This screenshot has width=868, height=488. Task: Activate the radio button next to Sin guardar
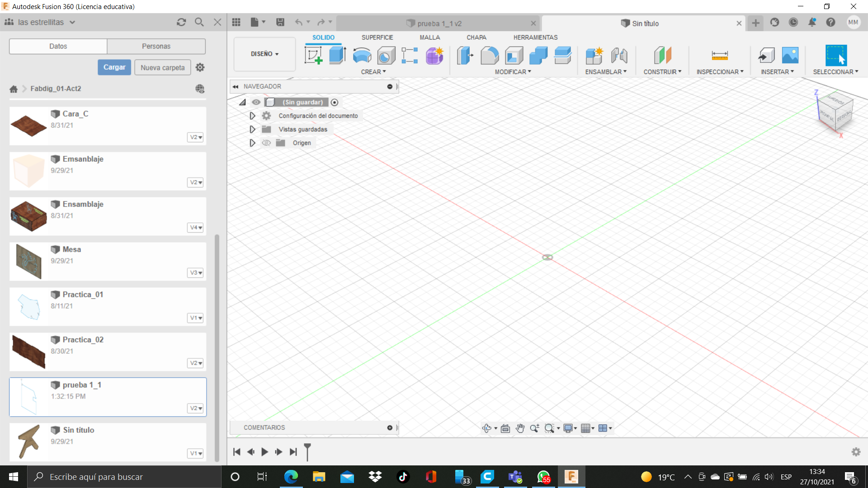(x=335, y=102)
